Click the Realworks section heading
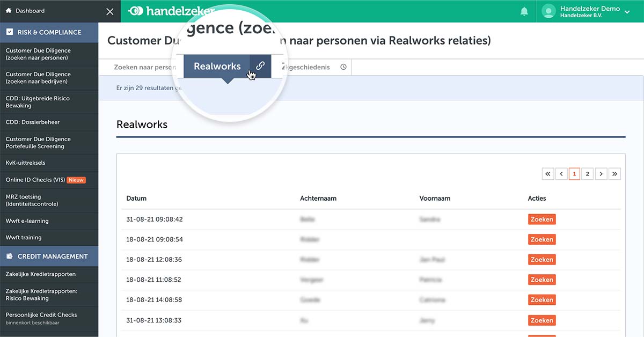The height and width of the screenshot is (337, 644). pos(142,124)
